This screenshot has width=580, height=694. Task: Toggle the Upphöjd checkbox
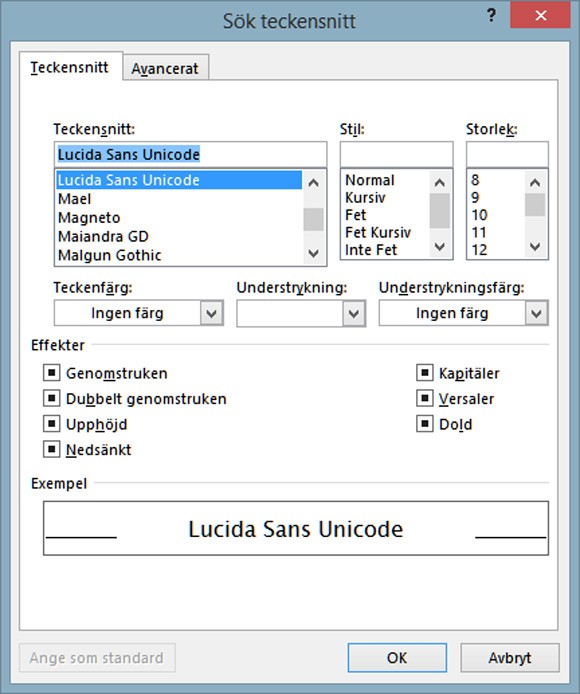51,424
